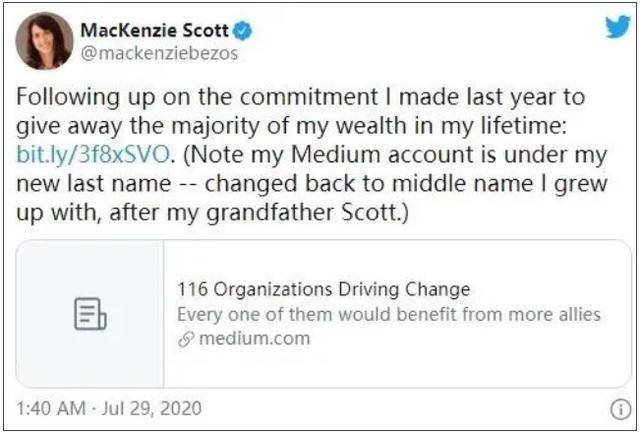Click the document icon in link card

(x=90, y=314)
